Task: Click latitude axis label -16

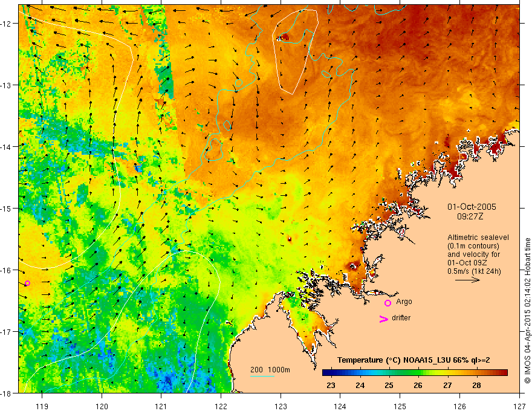Action: pyautogui.click(x=7, y=270)
